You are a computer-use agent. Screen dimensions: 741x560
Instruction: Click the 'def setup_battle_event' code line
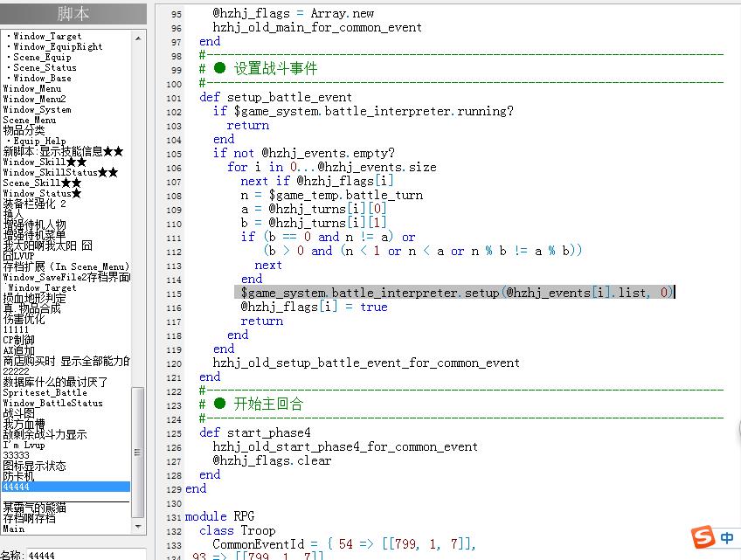click(275, 97)
